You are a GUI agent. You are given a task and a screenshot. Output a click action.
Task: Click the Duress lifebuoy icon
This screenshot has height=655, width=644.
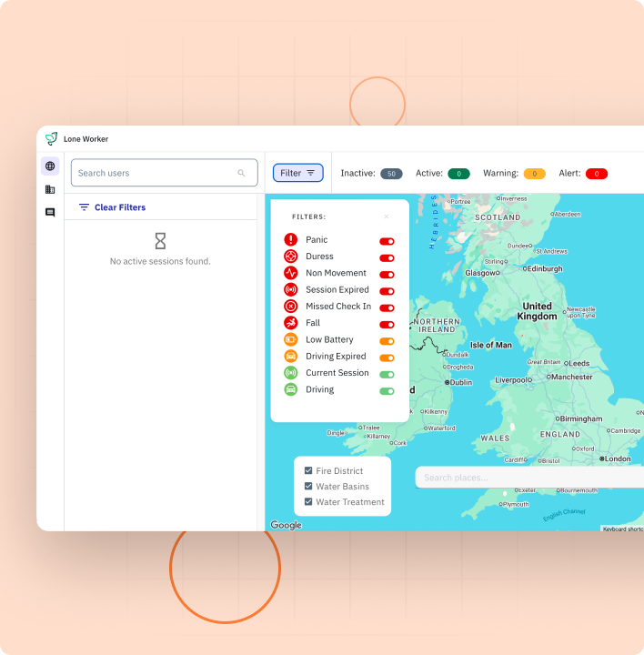(x=291, y=256)
